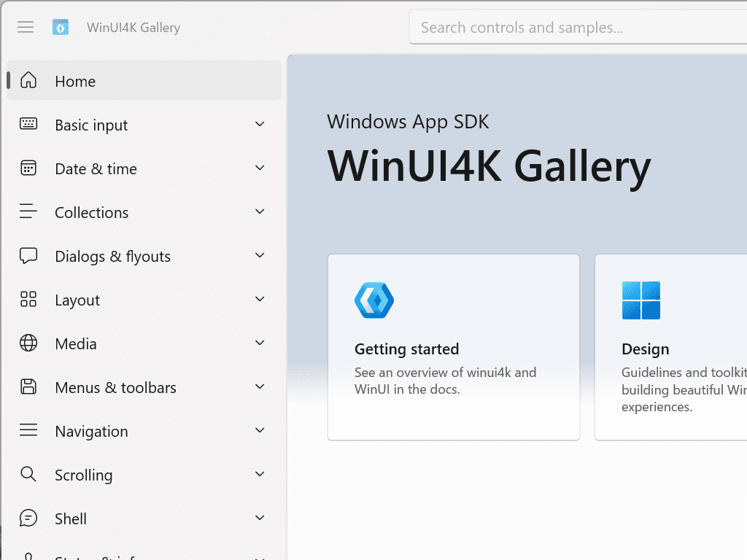The width and height of the screenshot is (747, 560).
Task: Expand the Layout chevron
Action: (x=260, y=299)
